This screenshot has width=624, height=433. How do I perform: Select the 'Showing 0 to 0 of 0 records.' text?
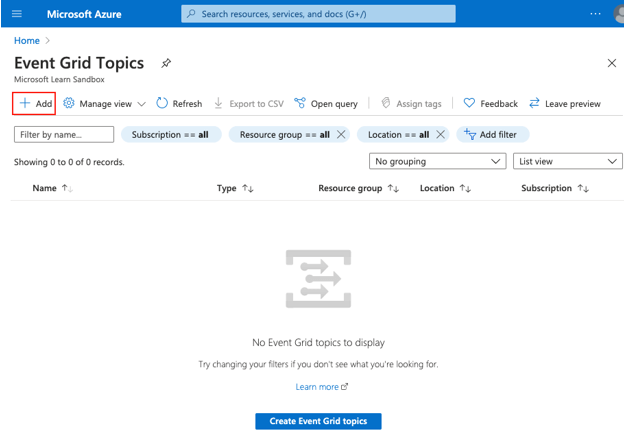click(69, 162)
